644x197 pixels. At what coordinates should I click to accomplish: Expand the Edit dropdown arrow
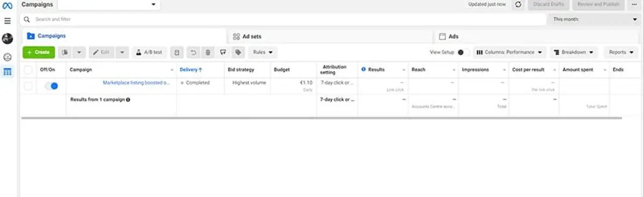(x=122, y=52)
